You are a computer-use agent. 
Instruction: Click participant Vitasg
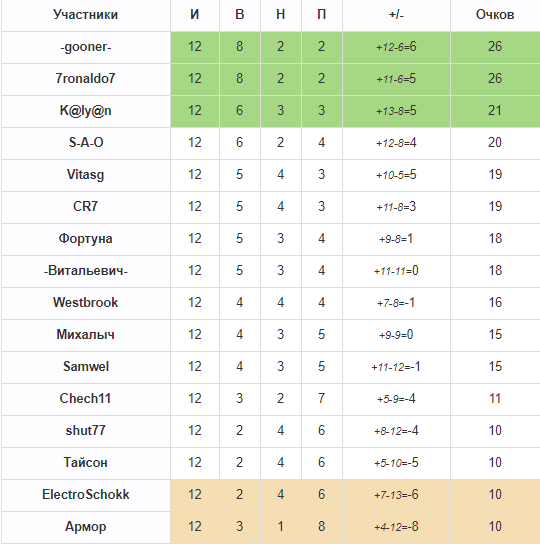click(86, 175)
